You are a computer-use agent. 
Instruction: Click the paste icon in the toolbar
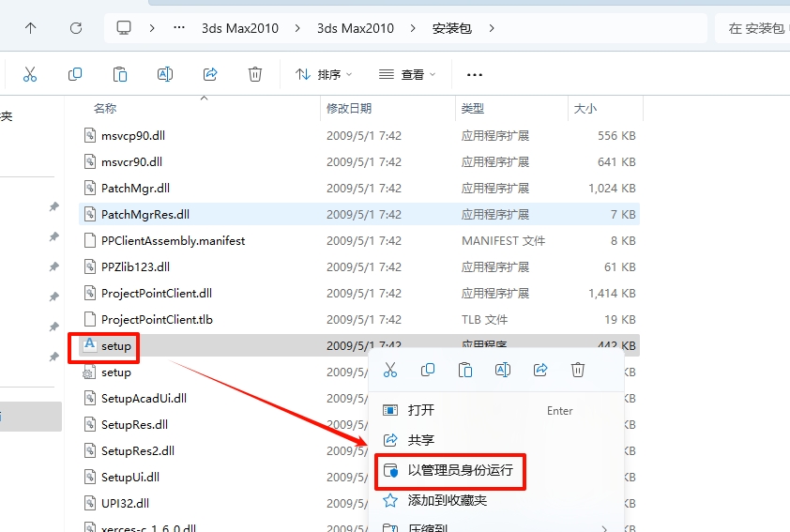120,74
